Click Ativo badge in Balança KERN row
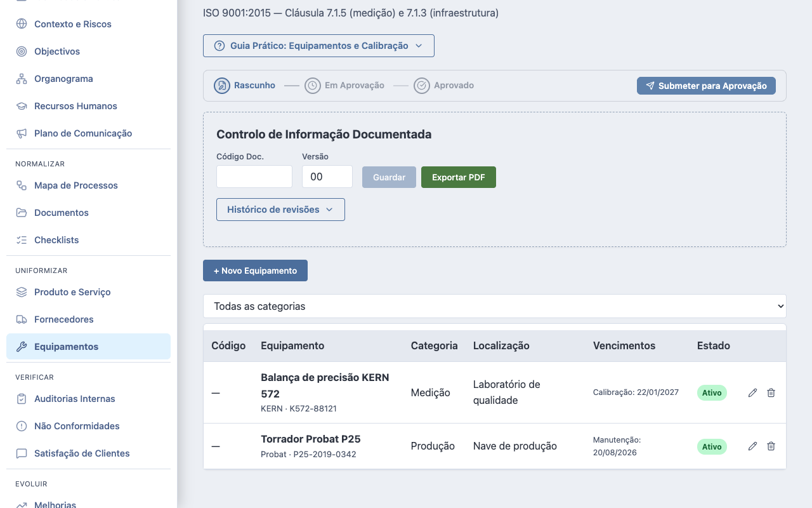The width and height of the screenshot is (812, 508). pyautogui.click(x=712, y=392)
